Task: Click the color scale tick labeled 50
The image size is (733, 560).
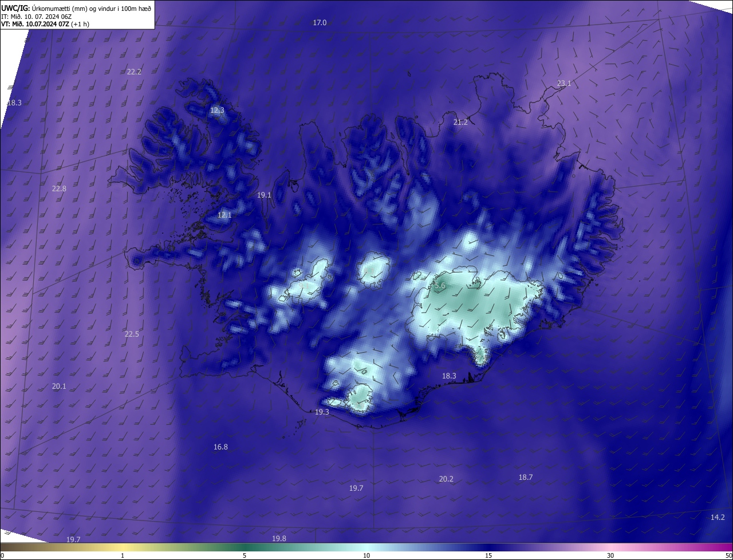Action: (x=728, y=555)
